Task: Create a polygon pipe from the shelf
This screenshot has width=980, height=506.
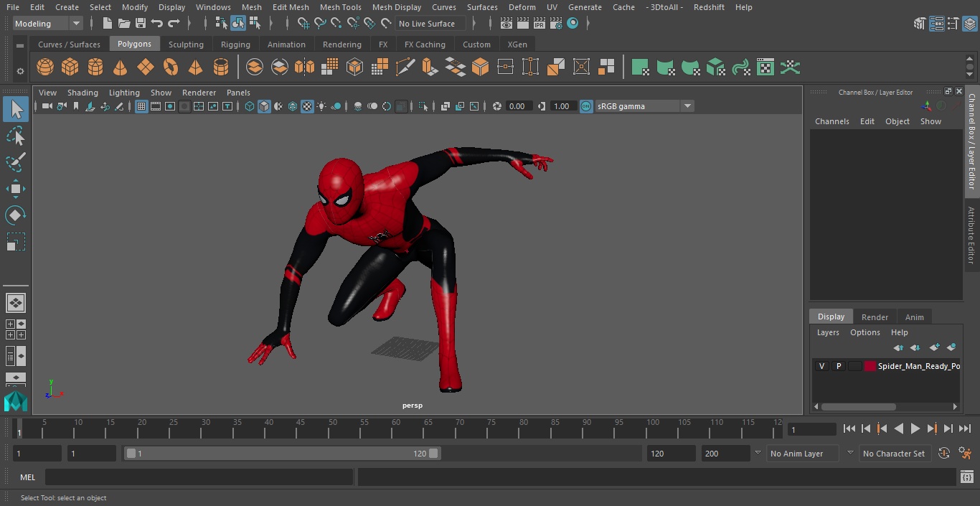Action: [221, 67]
